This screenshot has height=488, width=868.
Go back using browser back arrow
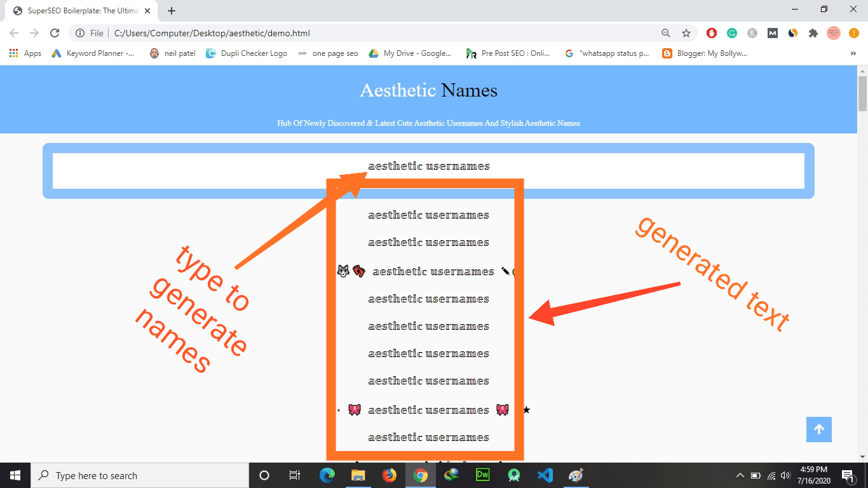14,33
